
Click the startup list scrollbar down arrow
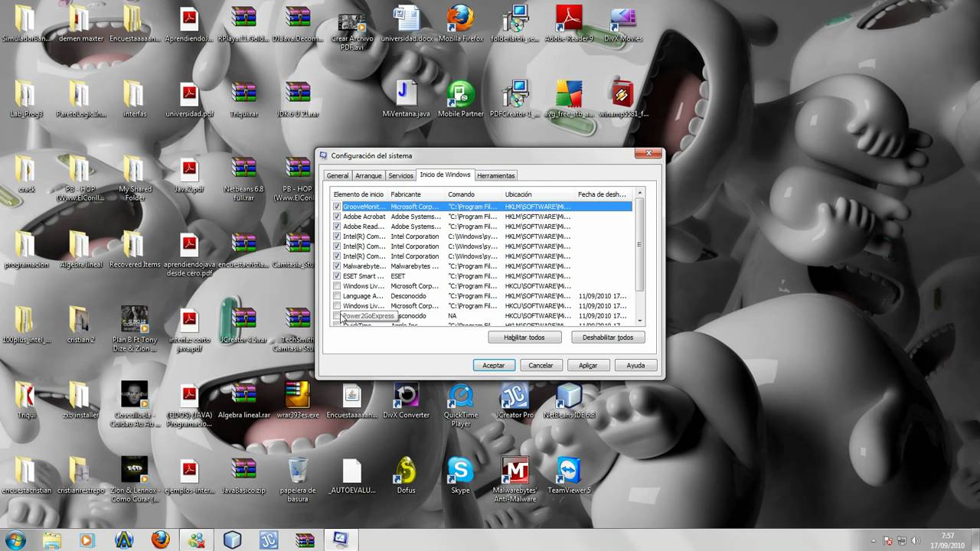pos(639,320)
